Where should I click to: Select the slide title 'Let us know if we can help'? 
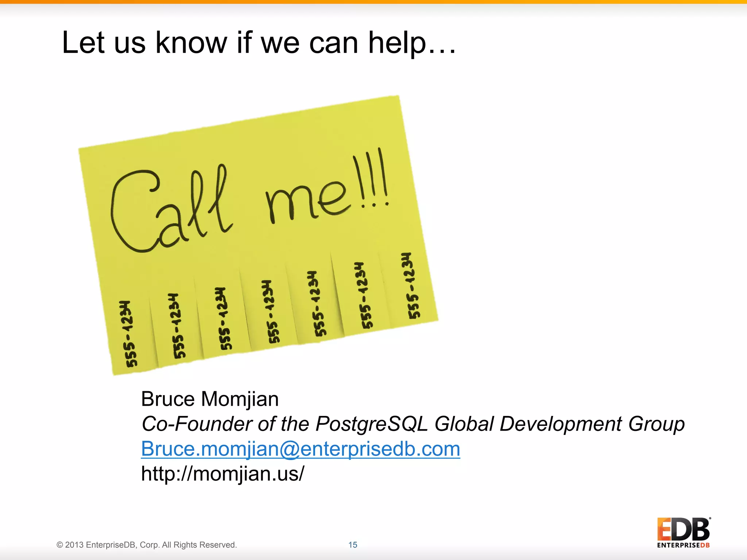pos(258,43)
